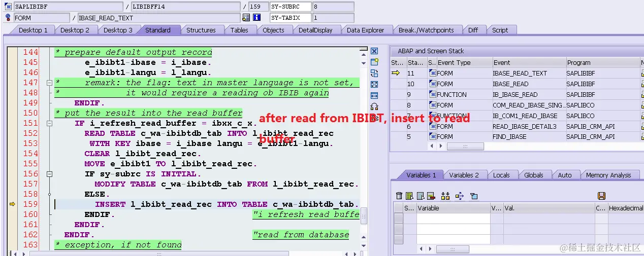This screenshot has height=256, width=644.
Task: Click the line number 159 field in header
Action: click(258, 7)
